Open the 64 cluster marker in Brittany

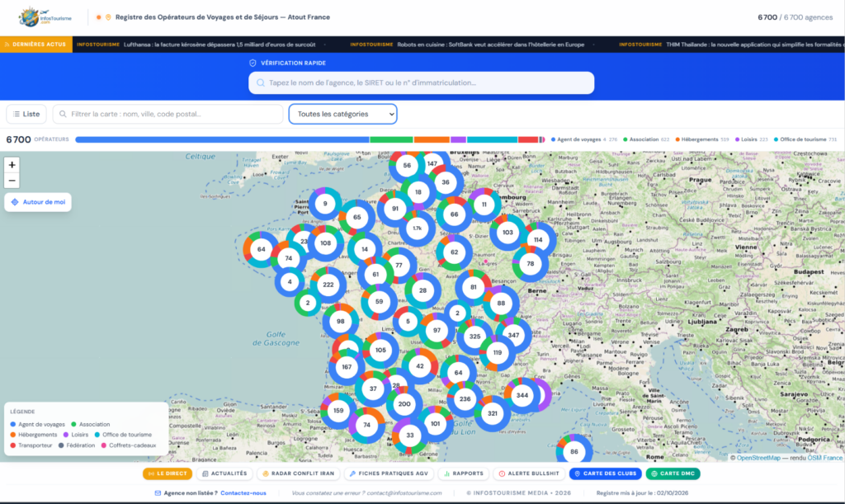click(x=261, y=249)
